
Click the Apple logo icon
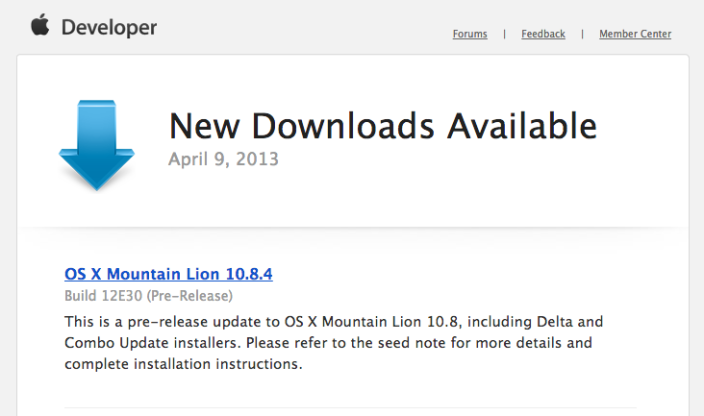41,25
